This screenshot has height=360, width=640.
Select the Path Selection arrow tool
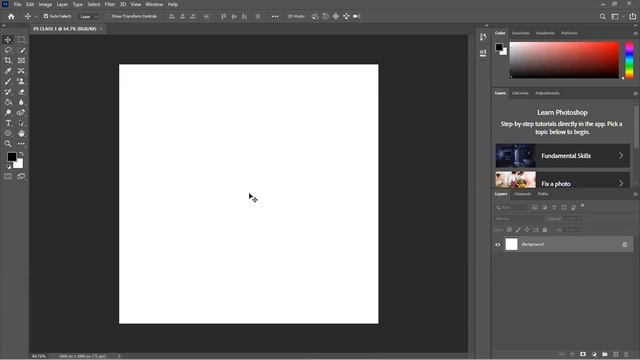(21, 123)
